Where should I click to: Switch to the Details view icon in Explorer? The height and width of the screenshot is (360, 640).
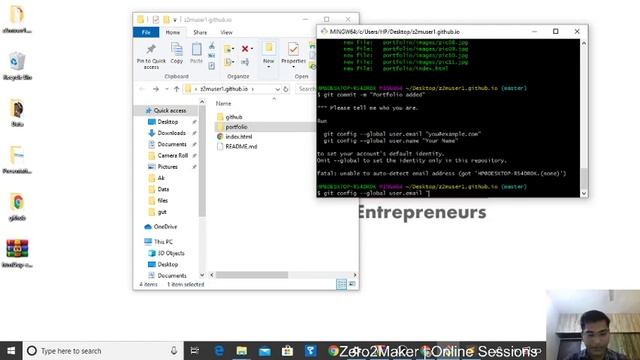341,284
